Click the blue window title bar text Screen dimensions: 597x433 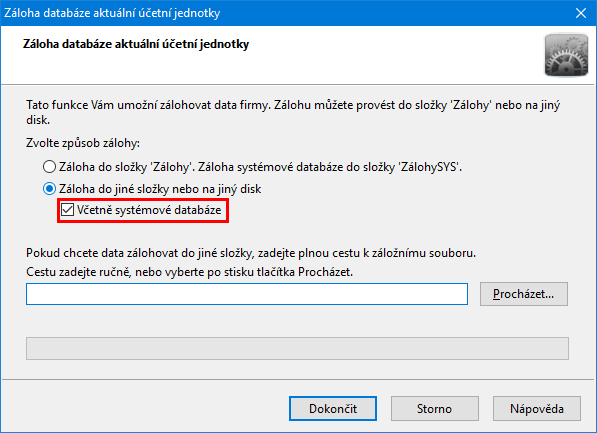click(x=112, y=13)
